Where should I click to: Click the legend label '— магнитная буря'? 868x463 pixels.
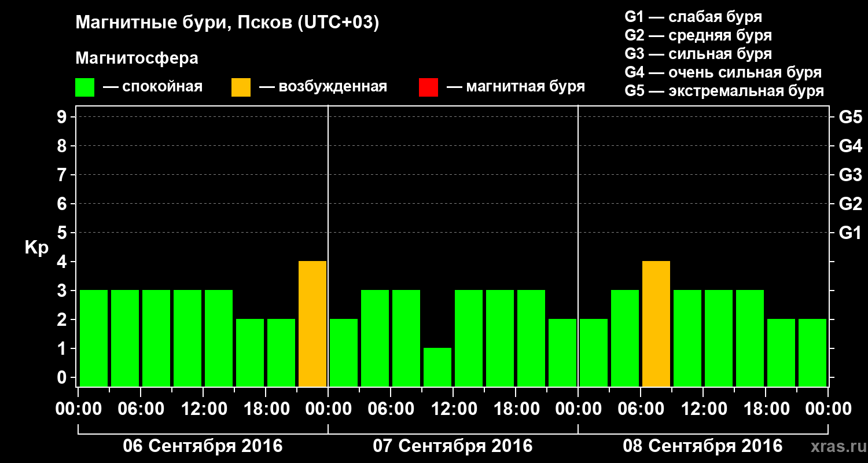tap(516, 87)
